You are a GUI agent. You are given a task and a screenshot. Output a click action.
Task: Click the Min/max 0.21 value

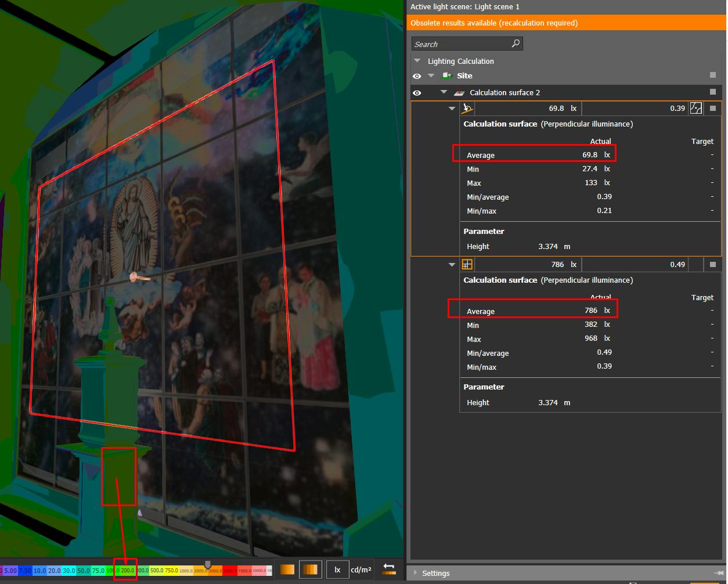(604, 211)
